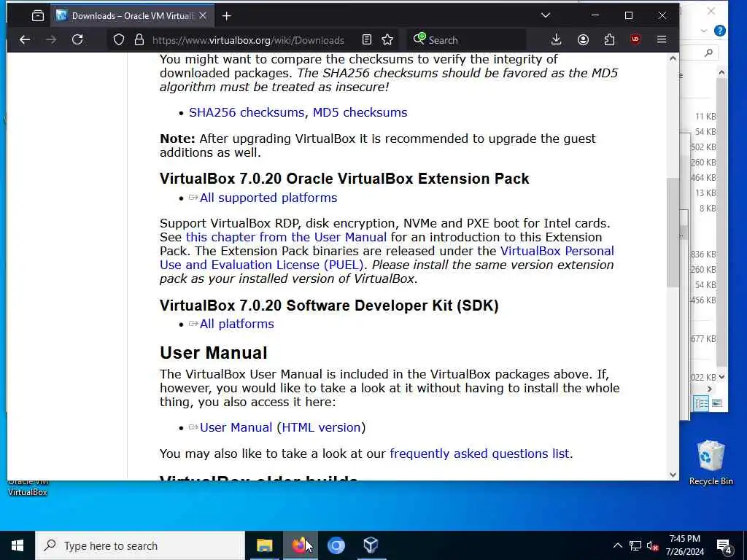The height and width of the screenshot is (560, 747).
Task: Click the 502 KB file size entry
Action: [x=704, y=147]
